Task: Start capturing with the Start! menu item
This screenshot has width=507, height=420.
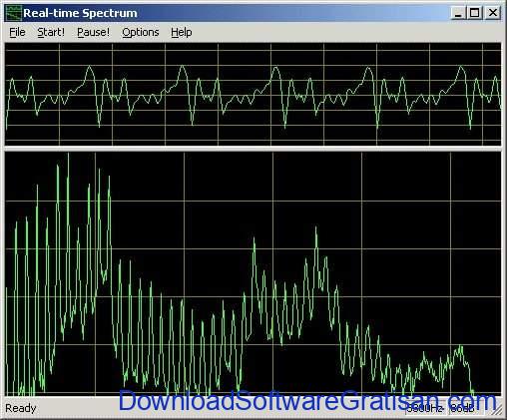Action: point(51,32)
